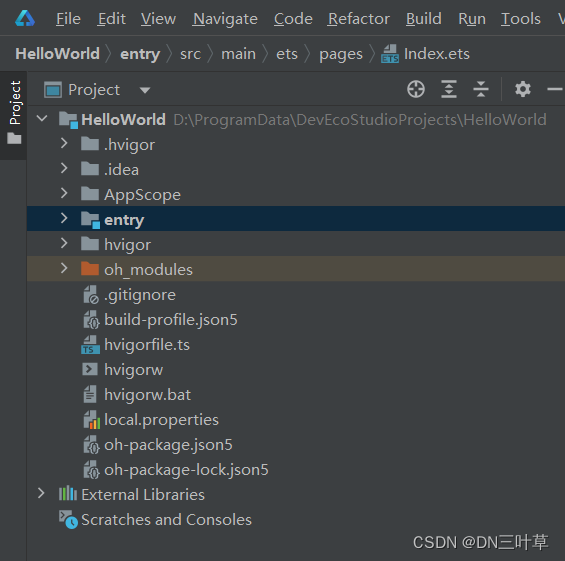Select hvigorfile.ts file
This screenshot has height=561, width=565.
tap(295, 344)
